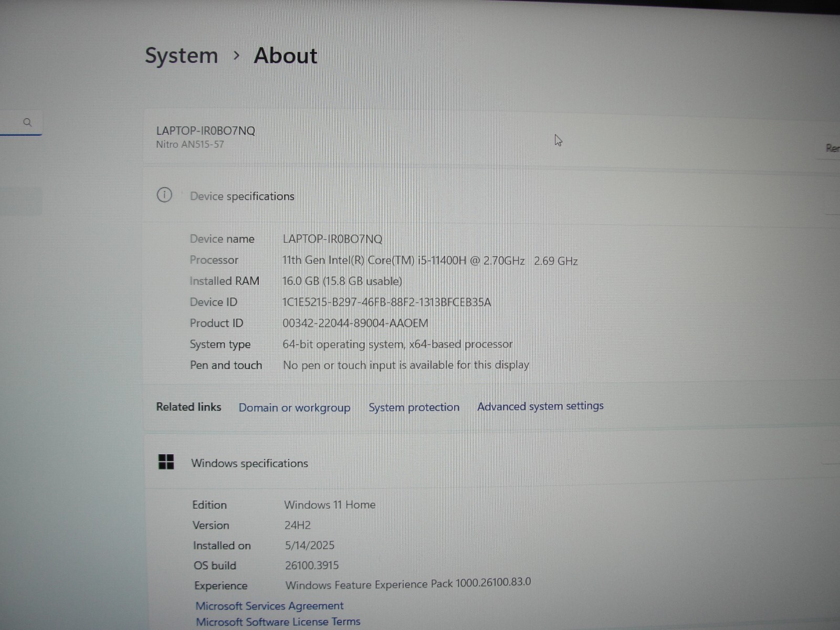Screen dimensions: 840x630
Task: Select the processor value i5-11400H text
Action: pyautogui.click(x=429, y=260)
